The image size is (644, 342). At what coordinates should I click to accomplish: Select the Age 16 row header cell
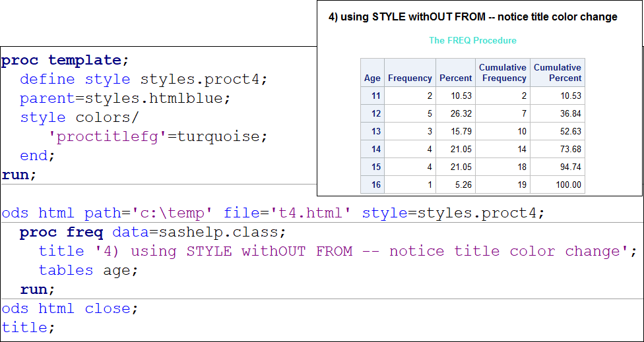[372, 185]
